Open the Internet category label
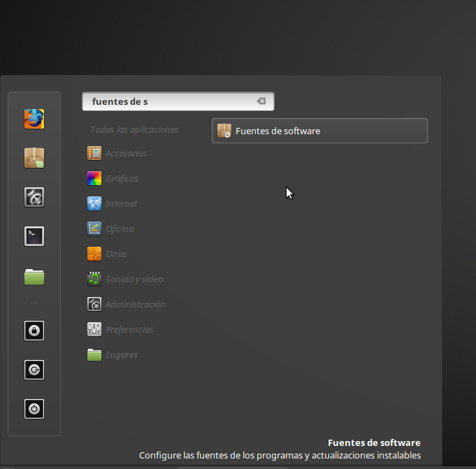This screenshot has height=469, width=476. tap(121, 203)
